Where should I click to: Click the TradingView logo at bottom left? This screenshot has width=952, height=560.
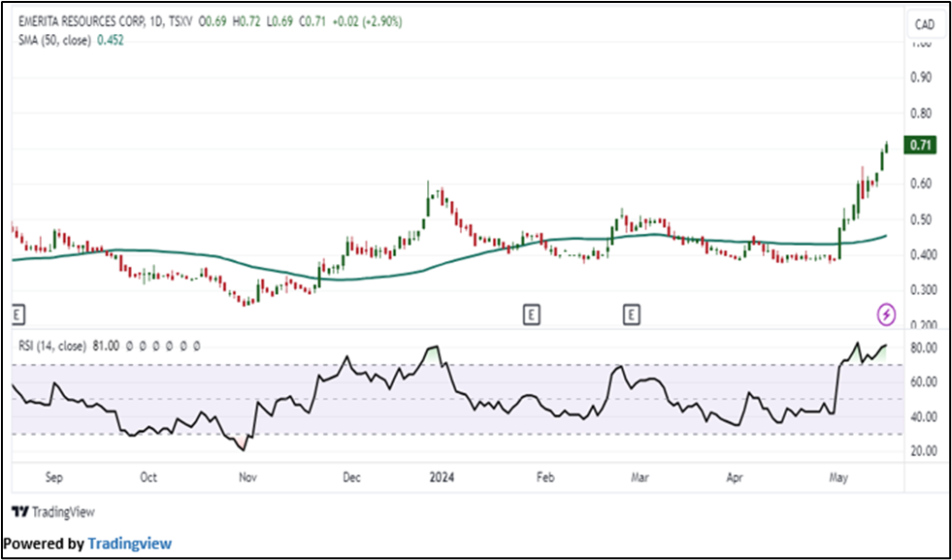pyautogui.click(x=53, y=511)
